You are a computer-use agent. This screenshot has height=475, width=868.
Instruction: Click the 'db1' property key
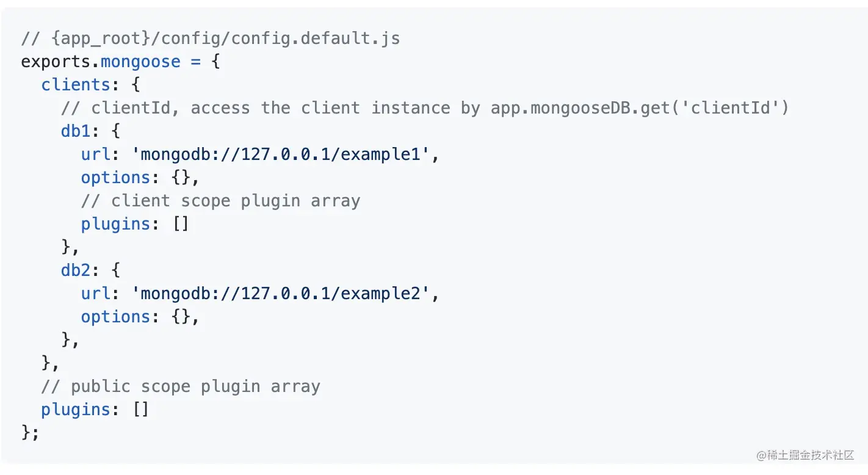(x=76, y=131)
